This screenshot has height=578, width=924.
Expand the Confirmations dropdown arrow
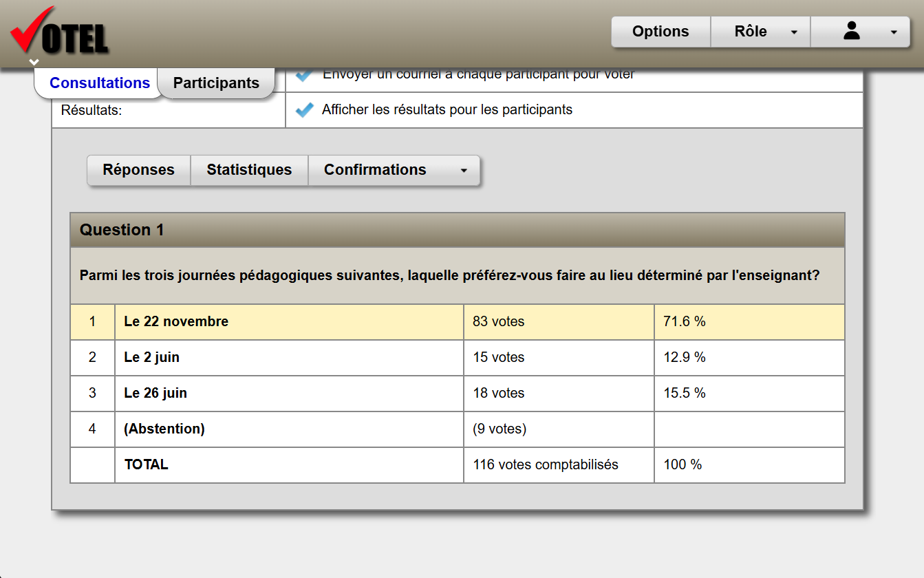[464, 171]
